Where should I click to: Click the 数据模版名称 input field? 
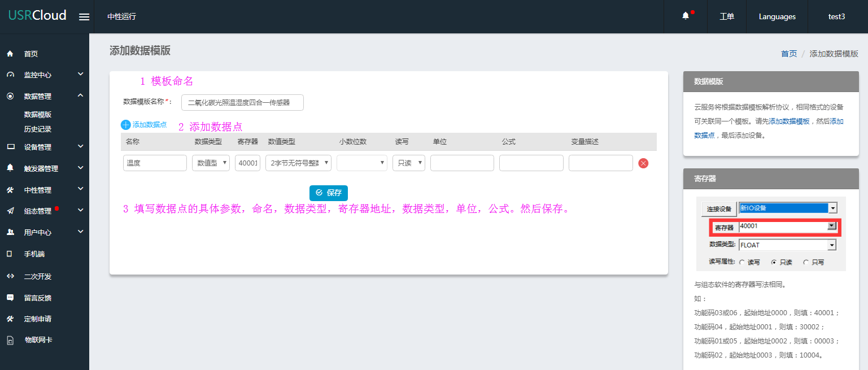(242, 102)
